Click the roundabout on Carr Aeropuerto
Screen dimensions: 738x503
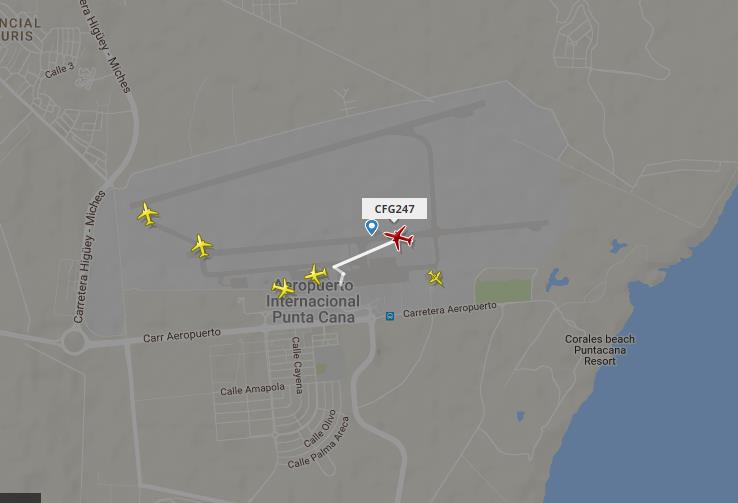click(x=73, y=342)
